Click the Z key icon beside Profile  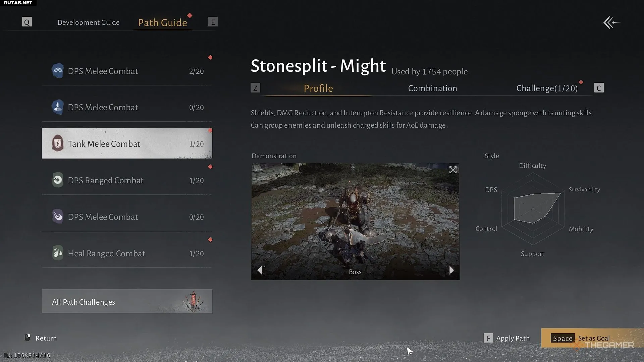pos(255,88)
